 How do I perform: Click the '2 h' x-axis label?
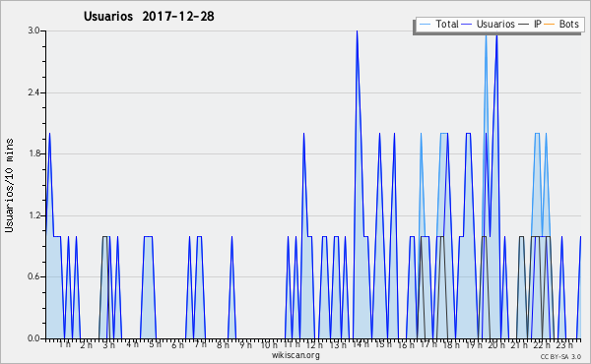[x=87, y=344]
